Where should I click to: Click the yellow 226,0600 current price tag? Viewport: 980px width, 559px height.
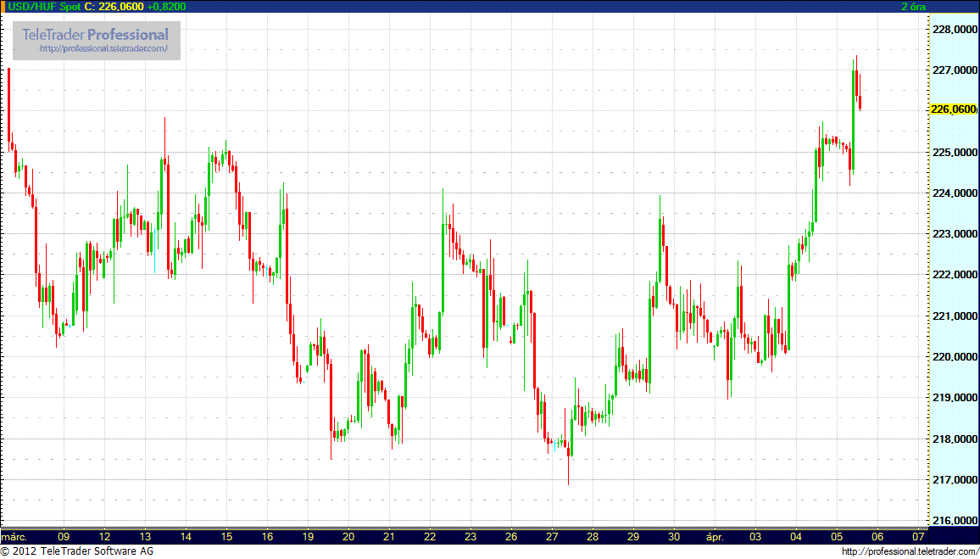953,109
